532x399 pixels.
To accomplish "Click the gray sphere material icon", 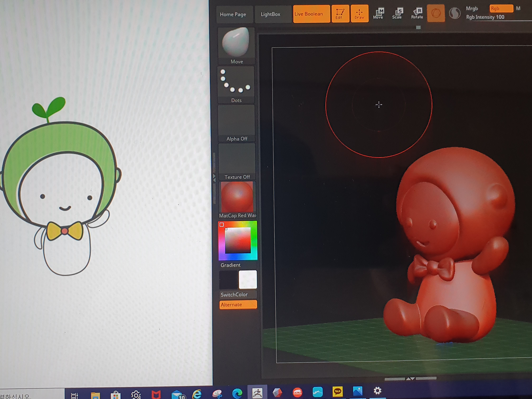I will [455, 13].
